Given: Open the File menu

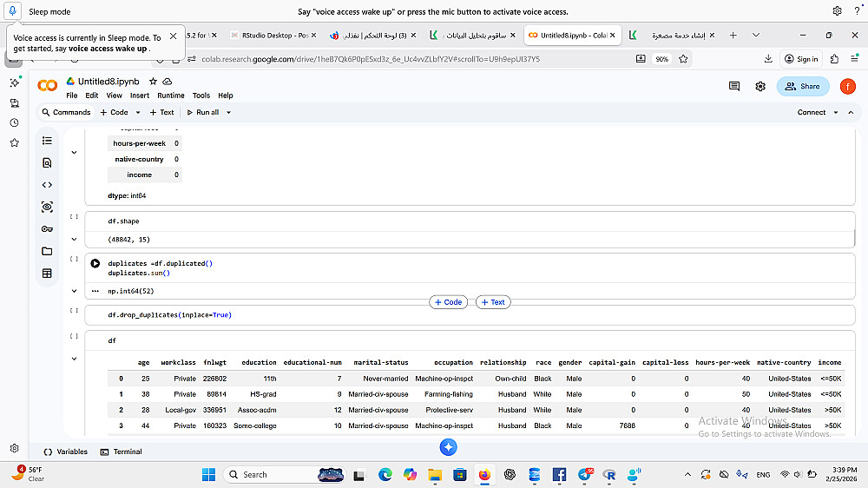Looking at the screenshot, I should click(72, 96).
